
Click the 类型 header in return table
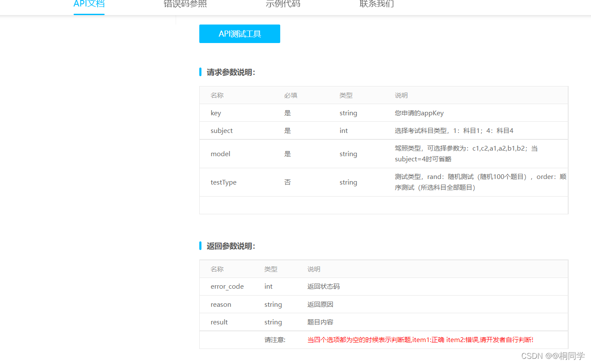[271, 269]
